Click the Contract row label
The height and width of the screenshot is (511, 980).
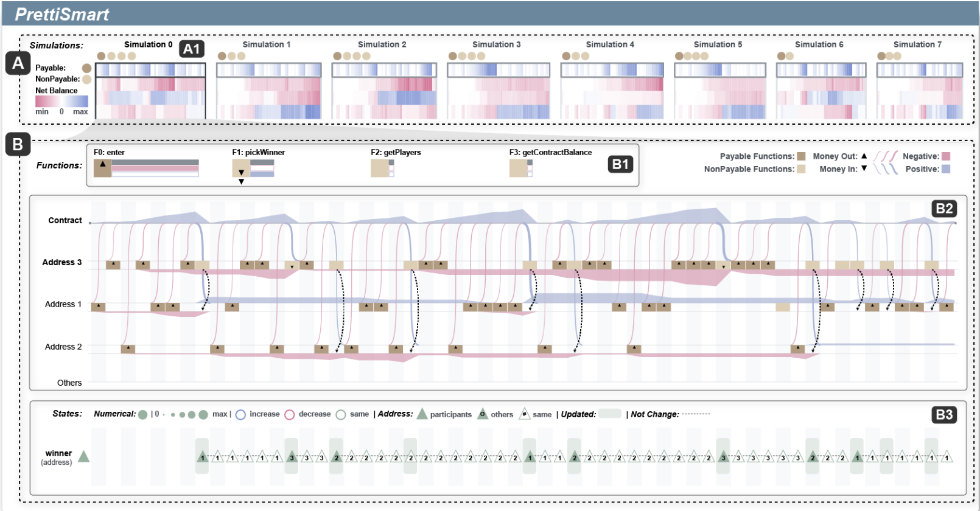click(x=65, y=220)
